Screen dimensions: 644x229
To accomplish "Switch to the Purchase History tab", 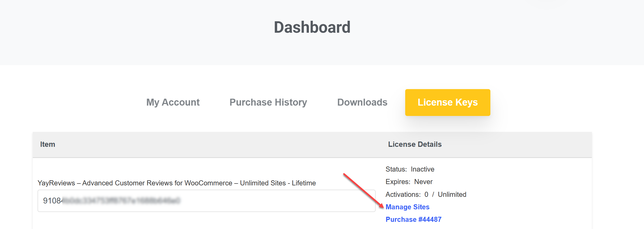I will click(x=268, y=102).
